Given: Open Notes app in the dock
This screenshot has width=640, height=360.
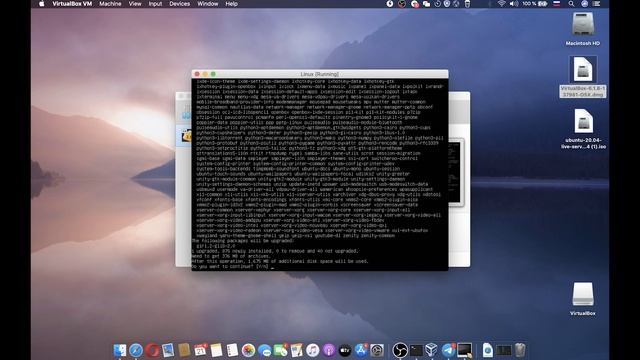Looking at the screenshot, I should point(216,350).
